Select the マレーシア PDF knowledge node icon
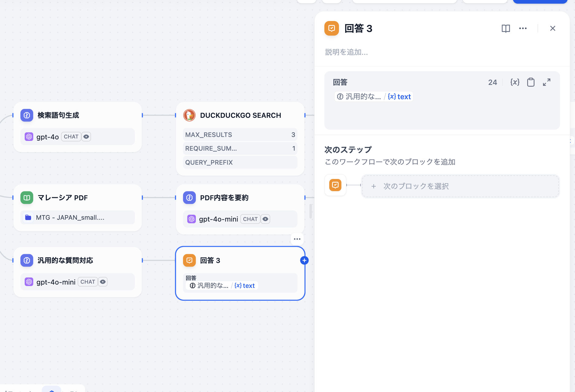The image size is (575, 392). (x=27, y=197)
